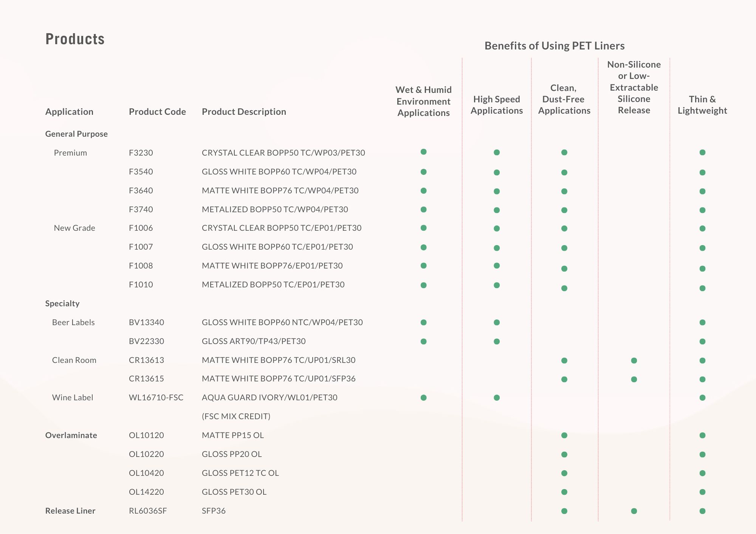Click CR13615 Non-Silicone release green dot
Image resolution: width=756 pixels, height=534 pixels.
point(634,379)
